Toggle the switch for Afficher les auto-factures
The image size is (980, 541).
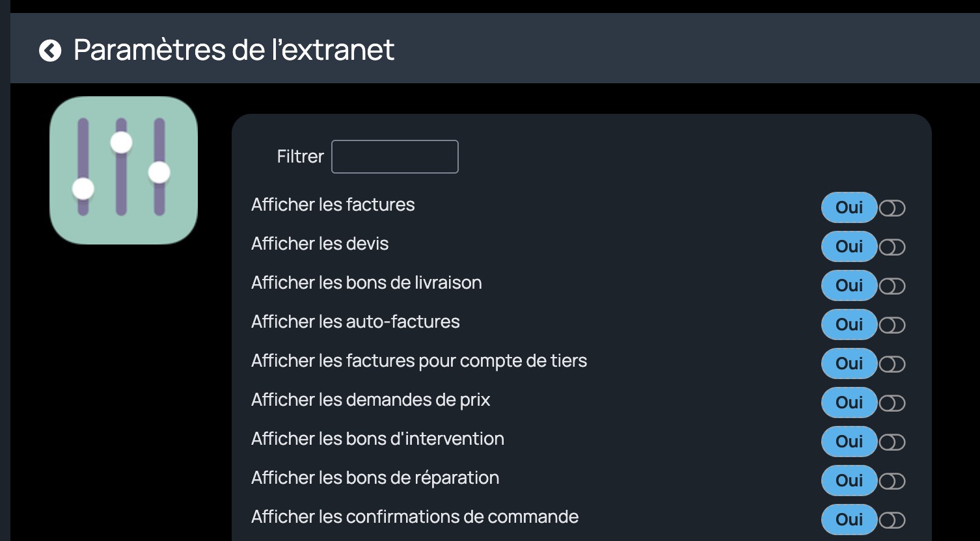pos(892,325)
